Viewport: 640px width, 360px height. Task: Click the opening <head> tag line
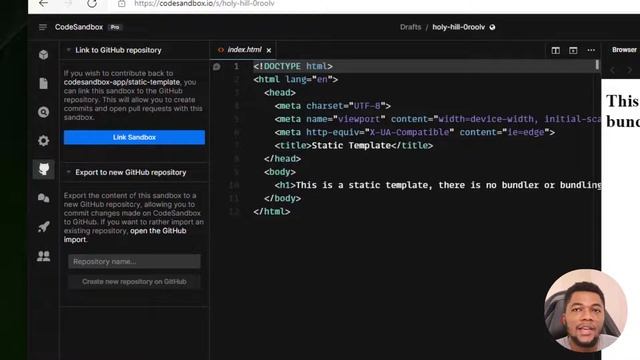(280, 93)
